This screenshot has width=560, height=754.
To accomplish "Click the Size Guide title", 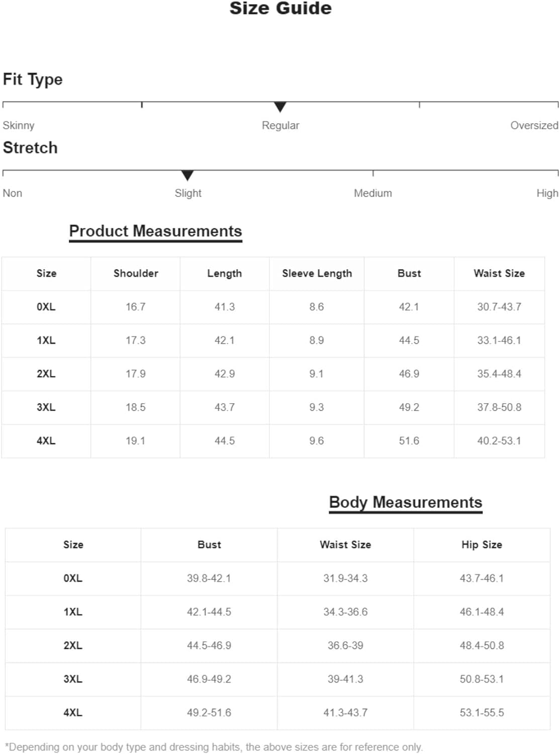I will coord(281,8).
